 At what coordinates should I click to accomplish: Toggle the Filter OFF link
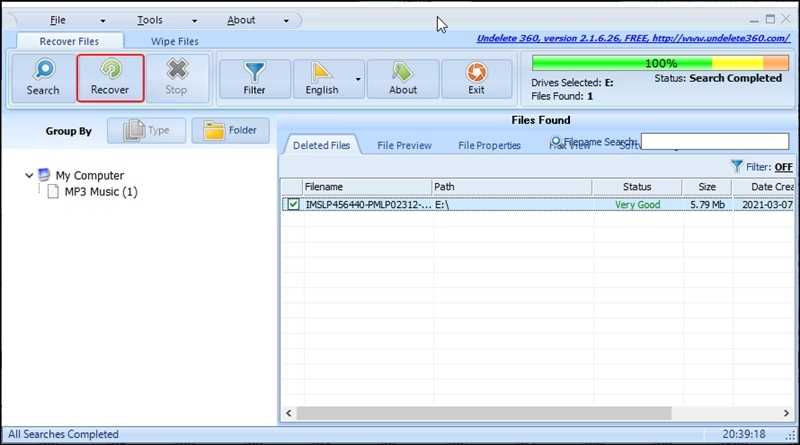tap(783, 167)
